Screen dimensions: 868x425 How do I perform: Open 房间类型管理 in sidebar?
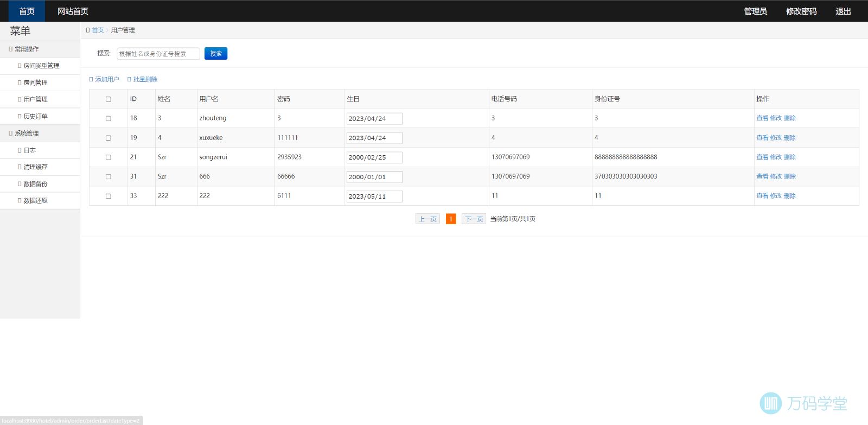coord(41,66)
